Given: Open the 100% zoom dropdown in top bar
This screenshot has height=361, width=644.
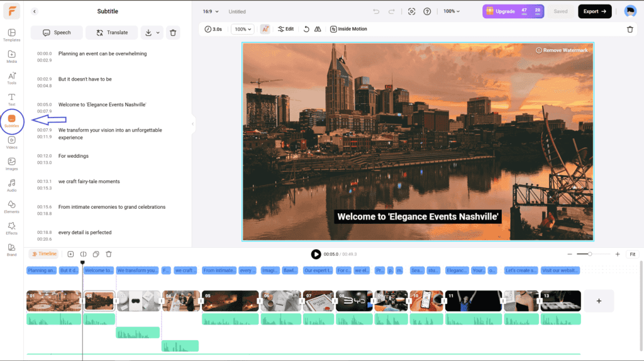Looking at the screenshot, I should point(452,11).
